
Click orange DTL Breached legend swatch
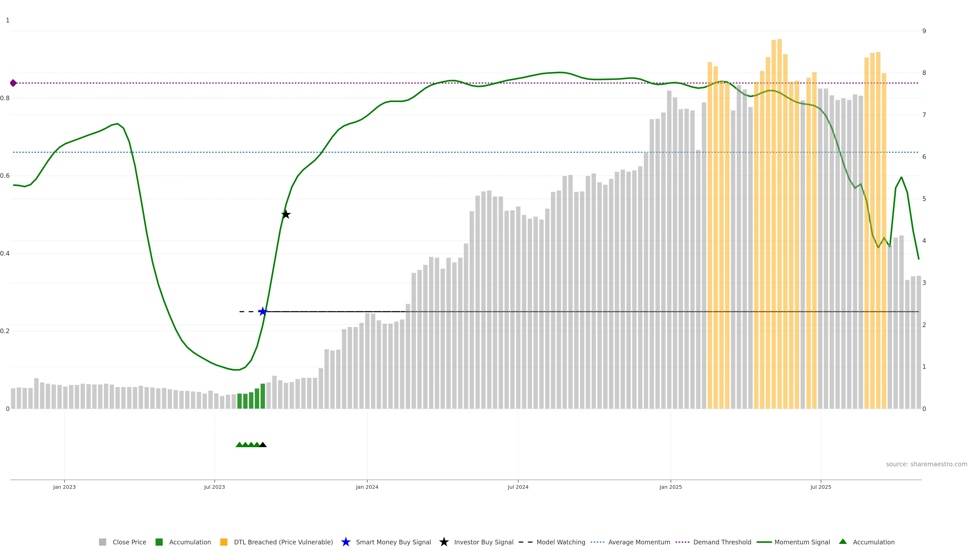224,542
